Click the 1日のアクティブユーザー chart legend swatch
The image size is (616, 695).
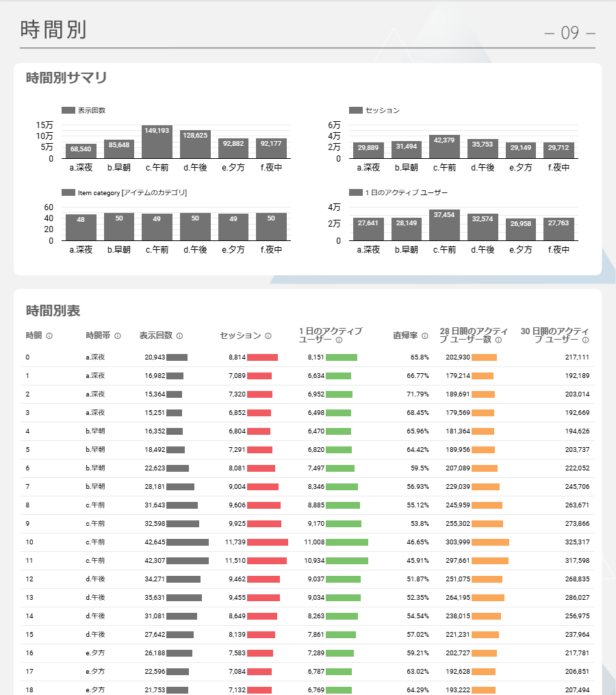coord(356,192)
